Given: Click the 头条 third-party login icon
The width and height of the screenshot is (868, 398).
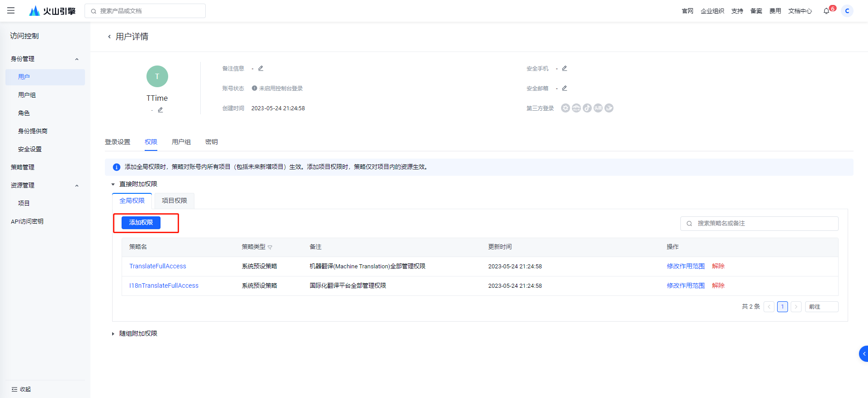Looking at the screenshot, I should [x=598, y=108].
